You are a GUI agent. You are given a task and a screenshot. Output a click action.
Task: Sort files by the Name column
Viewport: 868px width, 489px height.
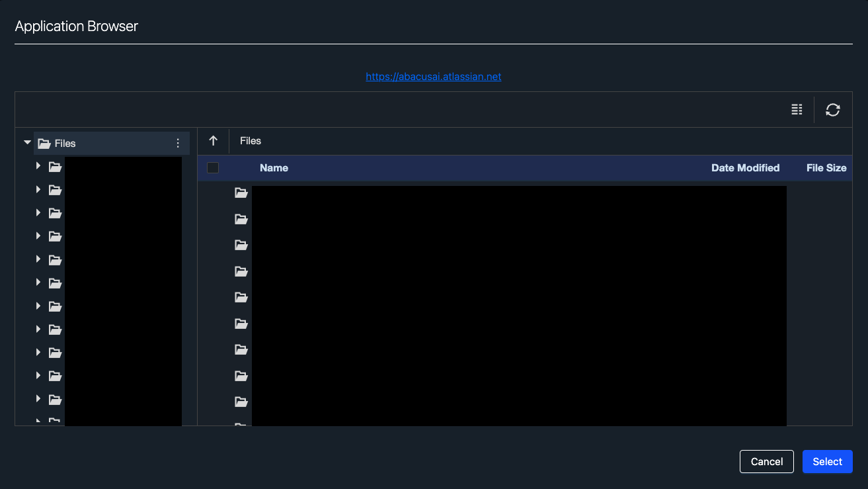(x=274, y=167)
